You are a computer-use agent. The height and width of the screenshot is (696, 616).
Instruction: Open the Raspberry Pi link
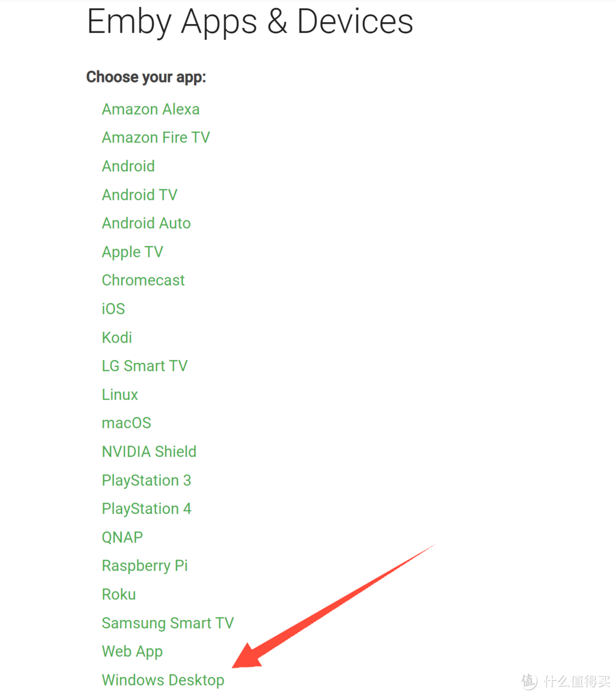click(x=145, y=566)
